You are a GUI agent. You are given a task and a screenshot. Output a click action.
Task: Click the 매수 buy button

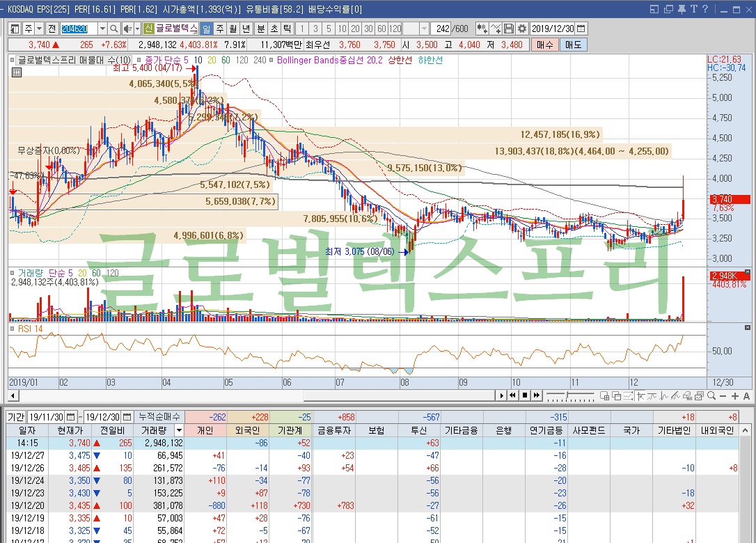coord(545,45)
